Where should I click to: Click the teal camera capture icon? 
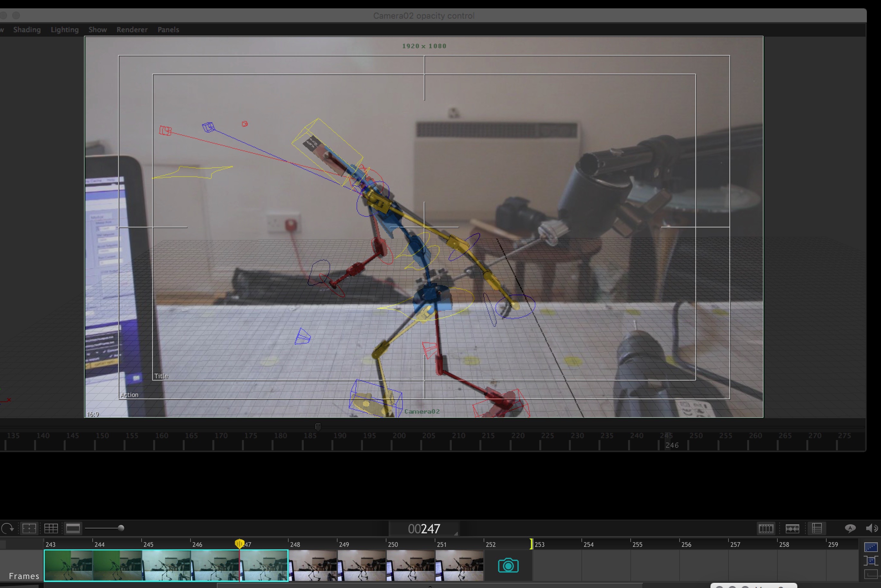508,565
